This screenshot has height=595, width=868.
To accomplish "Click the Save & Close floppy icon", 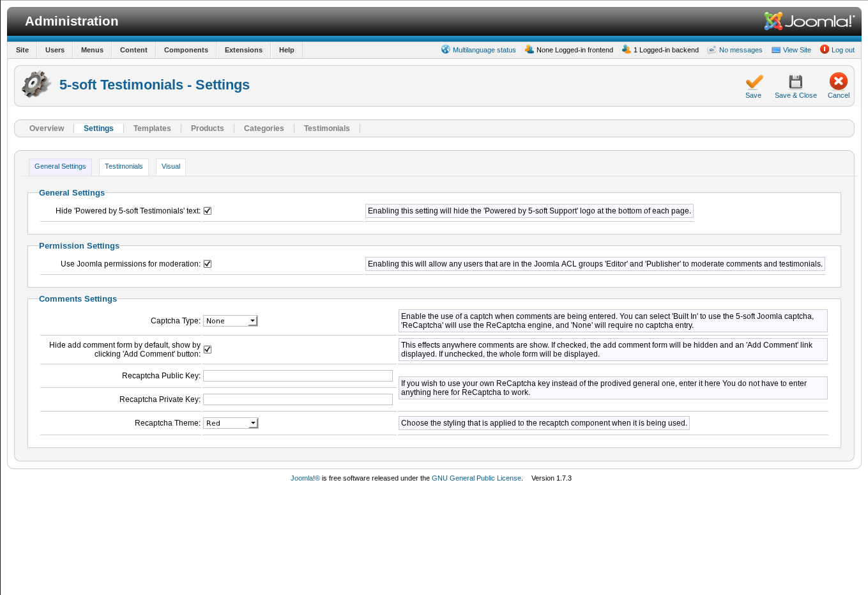I will (x=795, y=82).
